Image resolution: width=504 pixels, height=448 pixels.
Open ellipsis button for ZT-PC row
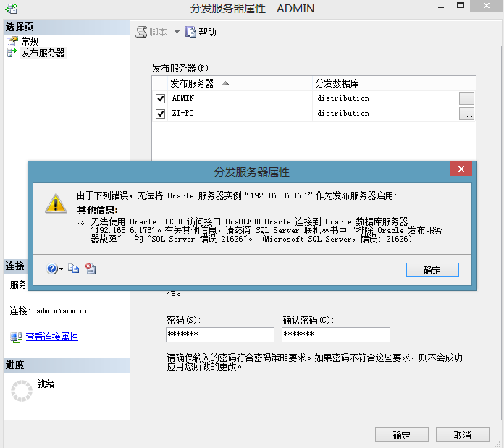[x=466, y=114]
